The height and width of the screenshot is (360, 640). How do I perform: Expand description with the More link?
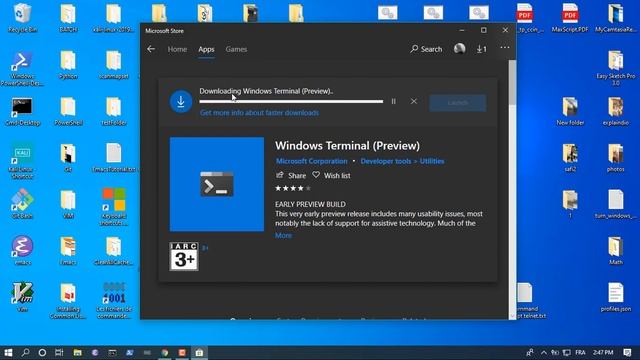283,236
